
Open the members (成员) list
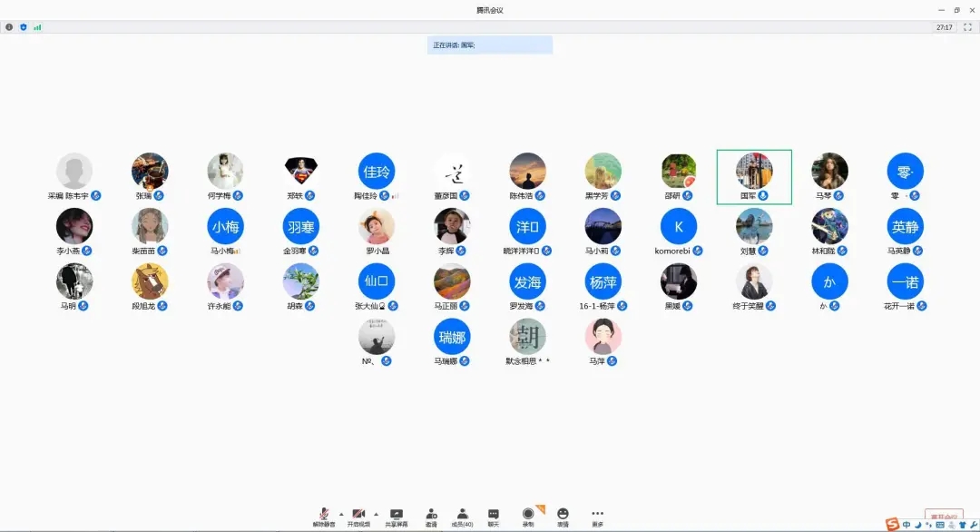463,515
